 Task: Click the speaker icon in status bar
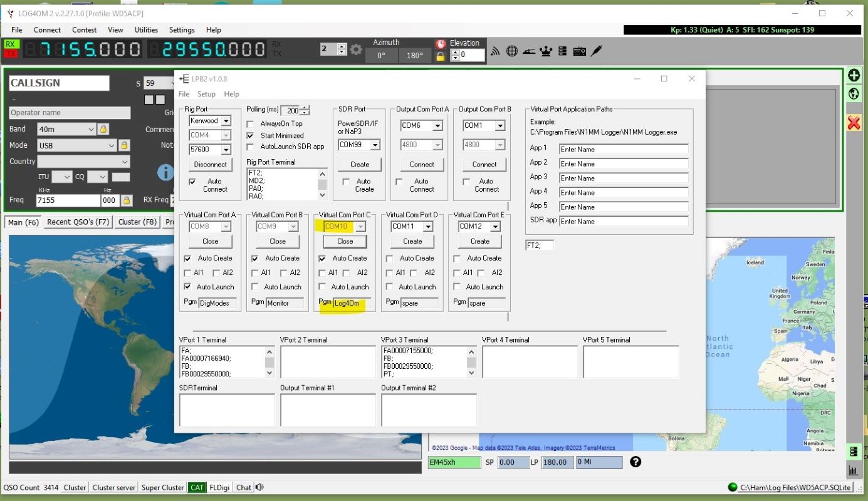pos(259,487)
